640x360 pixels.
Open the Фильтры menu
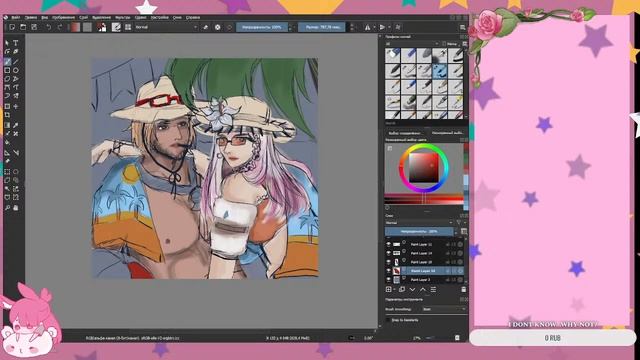(122, 18)
